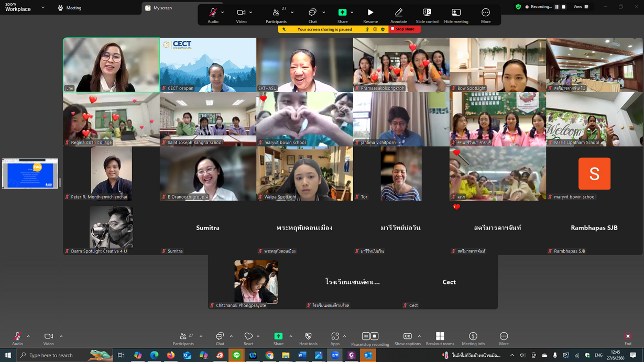The width and height of the screenshot is (644, 362).
Task: Open Breakout rooms
Action: coord(440,336)
